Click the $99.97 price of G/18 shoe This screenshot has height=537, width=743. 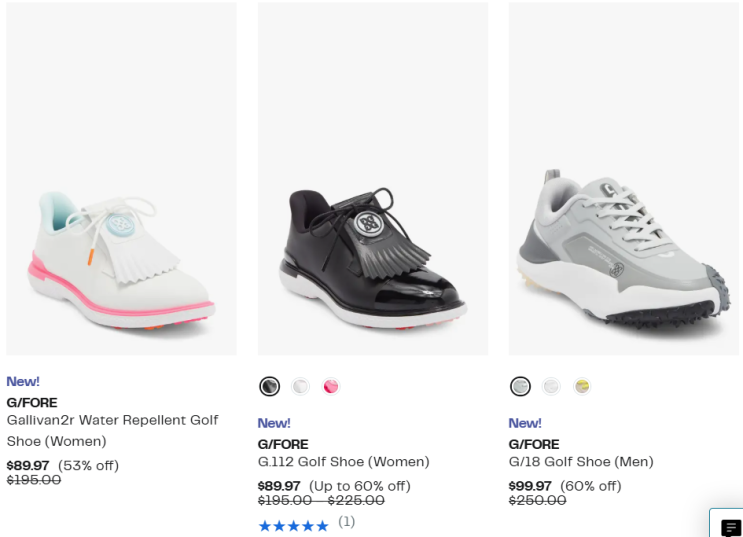pyautogui.click(x=530, y=486)
